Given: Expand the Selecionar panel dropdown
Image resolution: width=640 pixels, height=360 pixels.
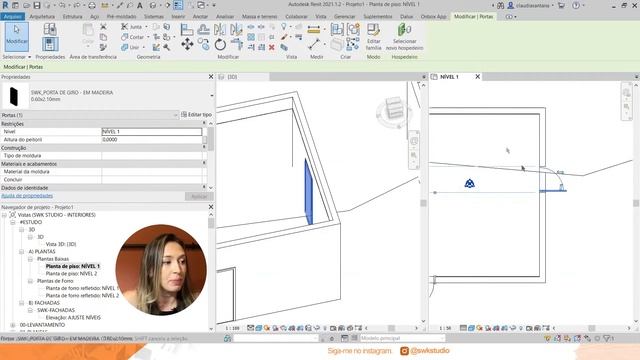Looking at the screenshot, I should pos(29,57).
